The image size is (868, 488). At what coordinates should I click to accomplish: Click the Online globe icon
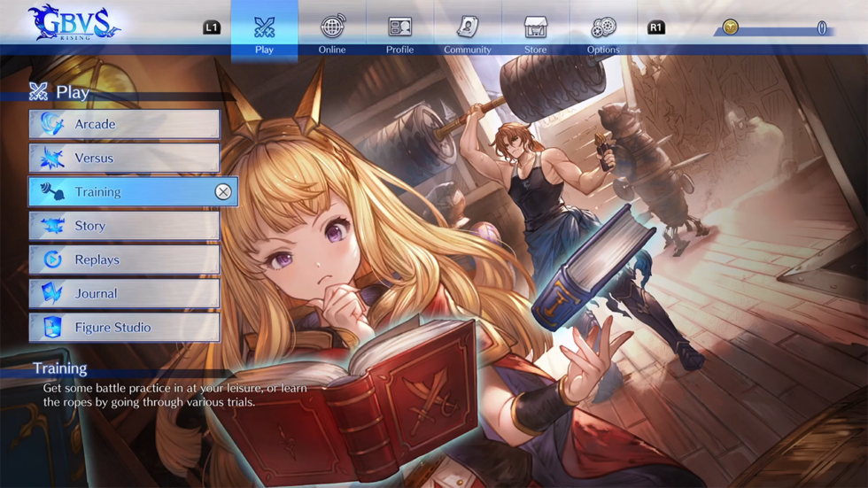[x=332, y=27]
